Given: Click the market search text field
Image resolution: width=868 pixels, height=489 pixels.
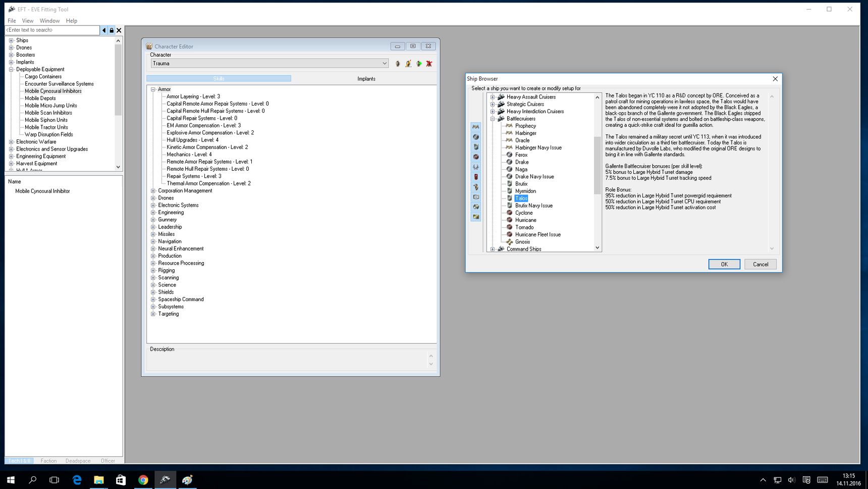Looking at the screenshot, I should coord(52,30).
